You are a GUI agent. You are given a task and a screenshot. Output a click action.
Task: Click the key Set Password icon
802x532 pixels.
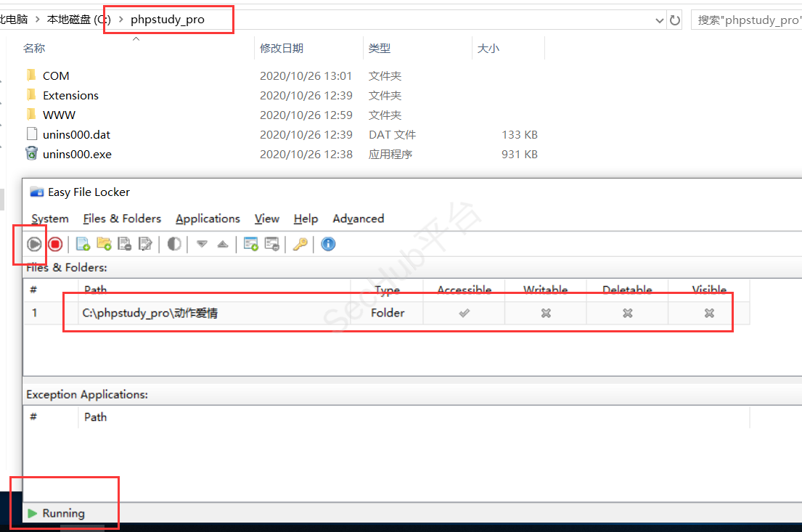click(300, 244)
